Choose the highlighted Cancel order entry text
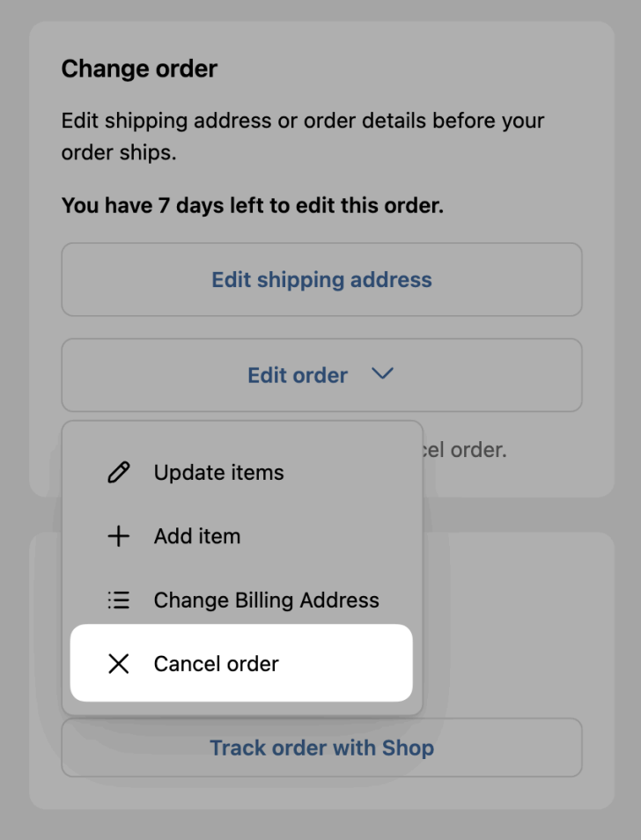The image size is (641, 840). pyautogui.click(x=216, y=664)
